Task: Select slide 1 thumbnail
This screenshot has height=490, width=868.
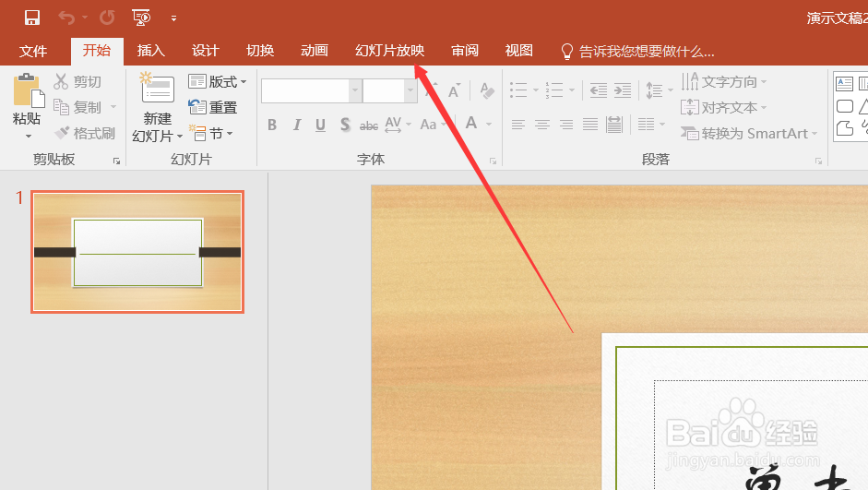Action: pyautogui.click(x=137, y=252)
